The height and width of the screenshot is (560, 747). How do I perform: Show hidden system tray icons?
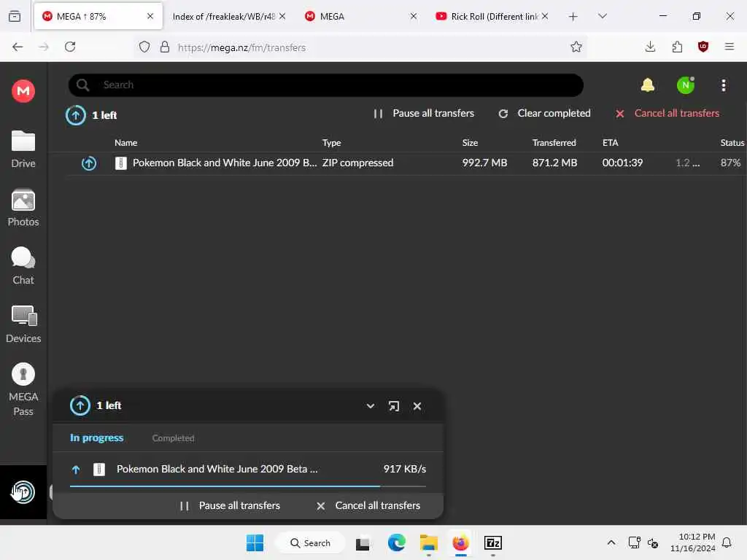(611, 542)
